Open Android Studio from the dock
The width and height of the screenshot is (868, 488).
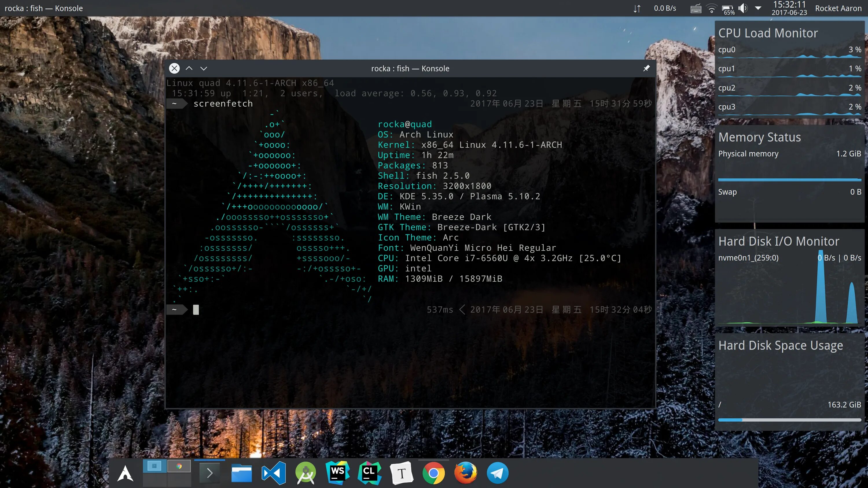coord(306,473)
